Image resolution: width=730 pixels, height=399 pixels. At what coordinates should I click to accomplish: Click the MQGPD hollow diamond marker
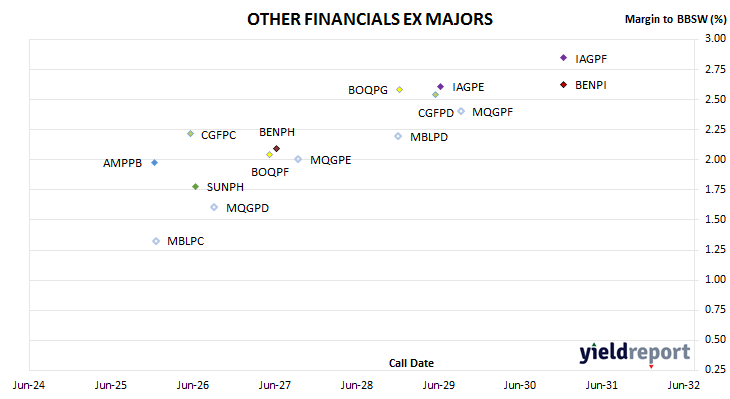[x=214, y=207]
